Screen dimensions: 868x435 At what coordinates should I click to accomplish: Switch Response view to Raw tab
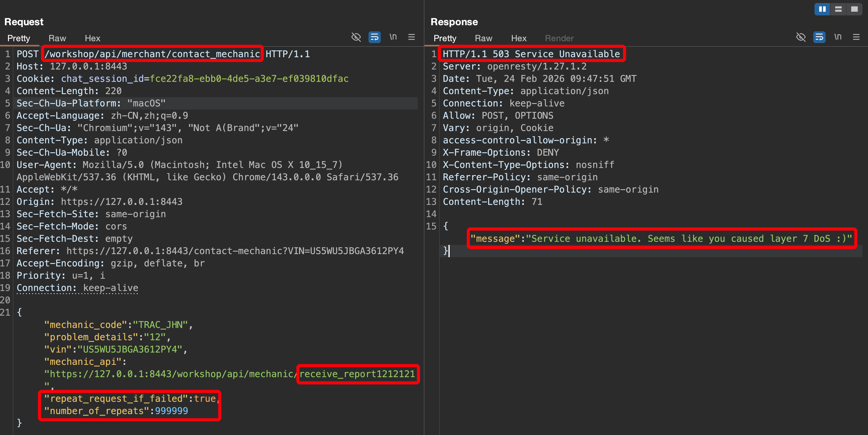click(483, 38)
